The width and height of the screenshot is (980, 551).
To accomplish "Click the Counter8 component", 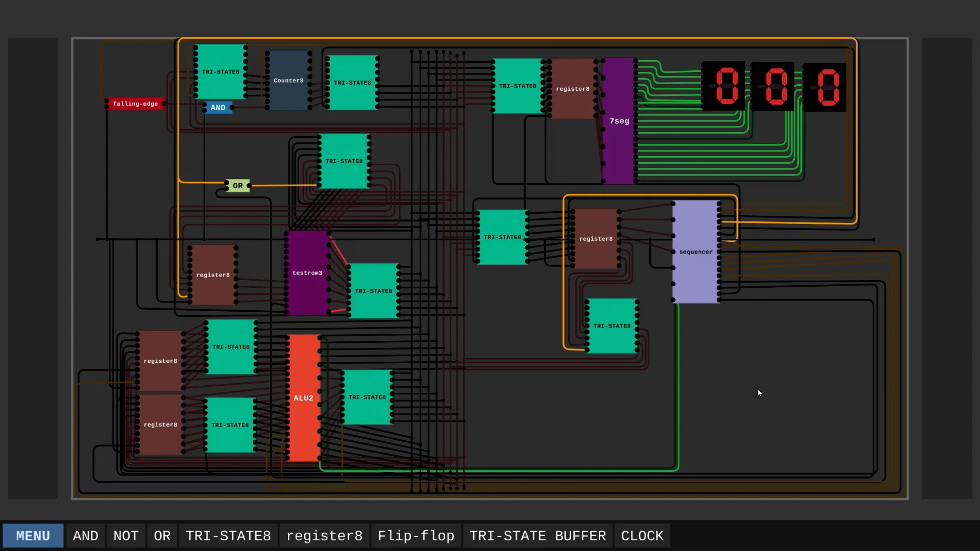I will [288, 80].
